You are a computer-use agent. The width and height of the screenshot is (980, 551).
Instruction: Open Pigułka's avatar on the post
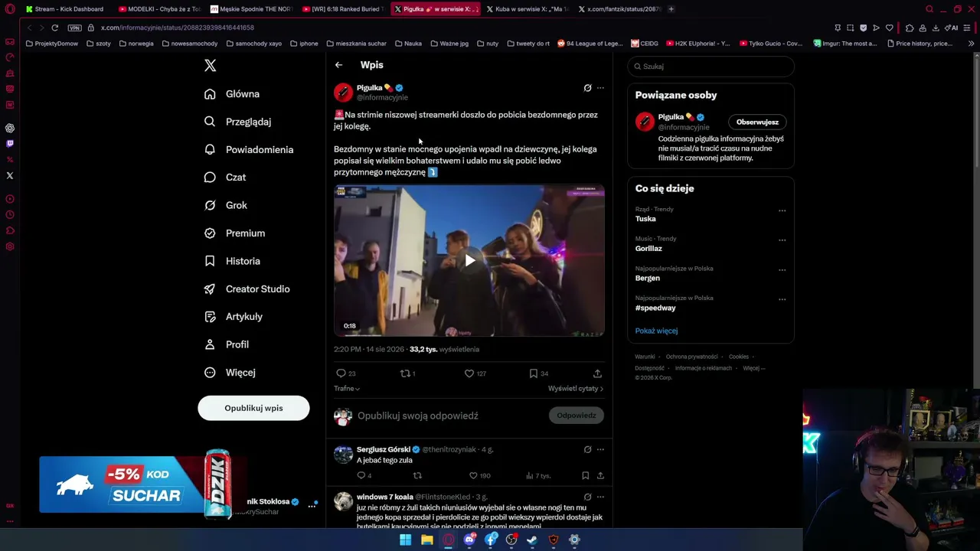pos(343,93)
